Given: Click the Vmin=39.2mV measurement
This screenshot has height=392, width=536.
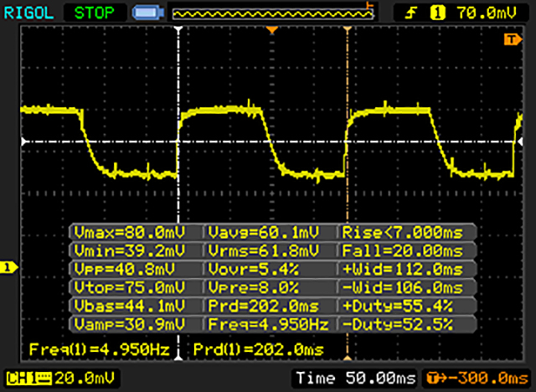Looking at the screenshot, I should pyautogui.click(x=130, y=250).
